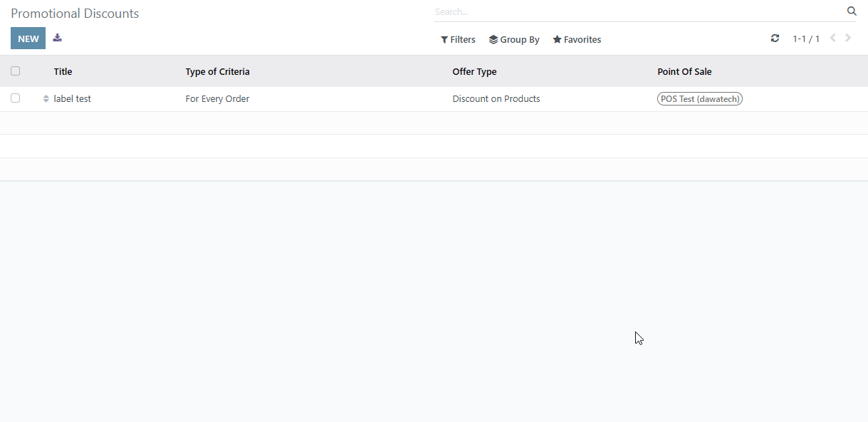Click the search magnifier icon
The width and height of the screenshot is (868, 422).
click(852, 11)
